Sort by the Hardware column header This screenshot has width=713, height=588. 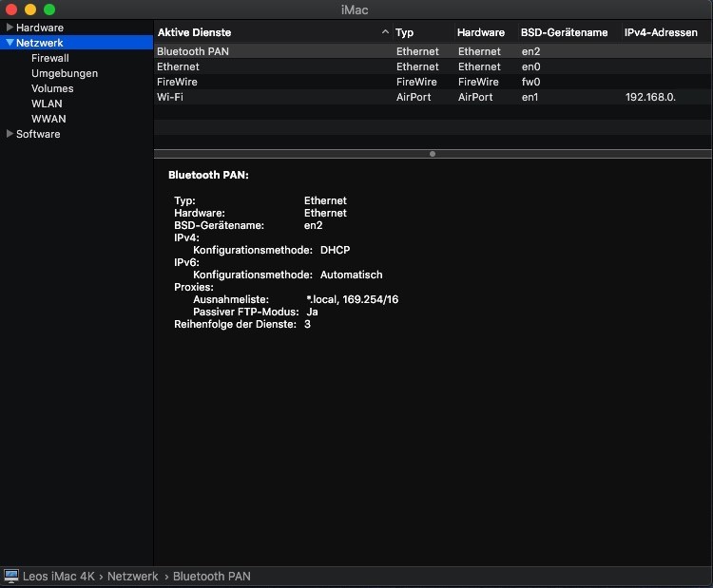480,32
